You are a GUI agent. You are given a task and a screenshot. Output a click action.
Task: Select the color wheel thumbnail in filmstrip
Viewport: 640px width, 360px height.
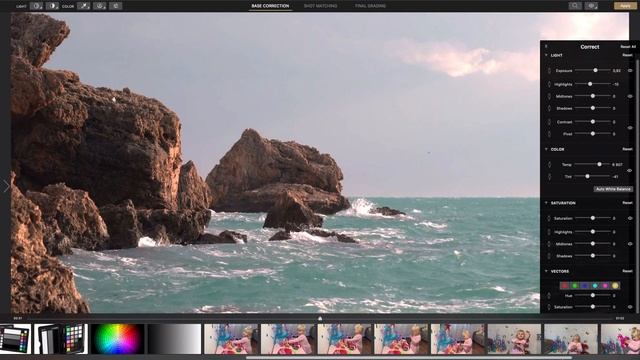click(x=118, y=339)
